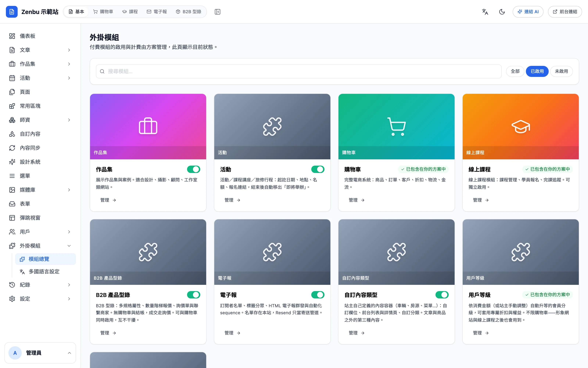Click the 搜尋模組 search field
Viewport: 588px width, 368px height.
[x=299, y=71]
